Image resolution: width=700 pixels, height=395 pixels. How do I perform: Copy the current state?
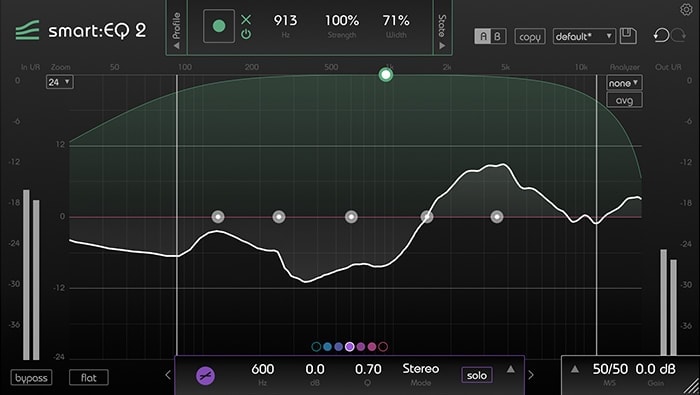530,37
